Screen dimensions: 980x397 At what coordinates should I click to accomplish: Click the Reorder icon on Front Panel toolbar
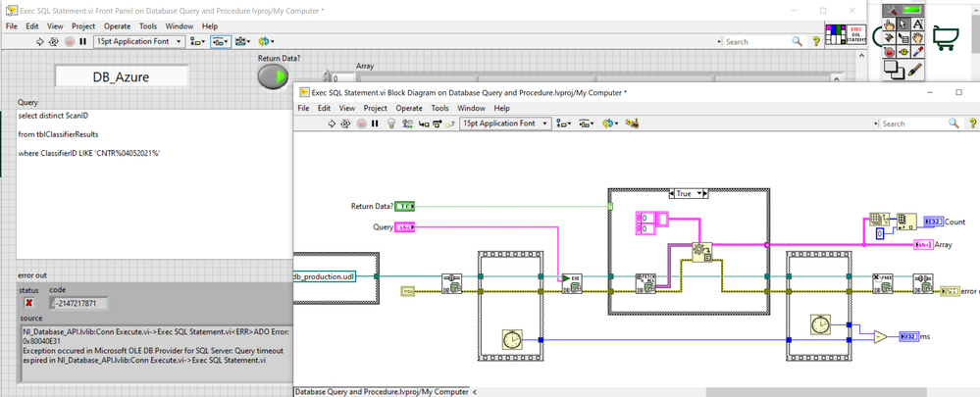click(x=266, y=42)
